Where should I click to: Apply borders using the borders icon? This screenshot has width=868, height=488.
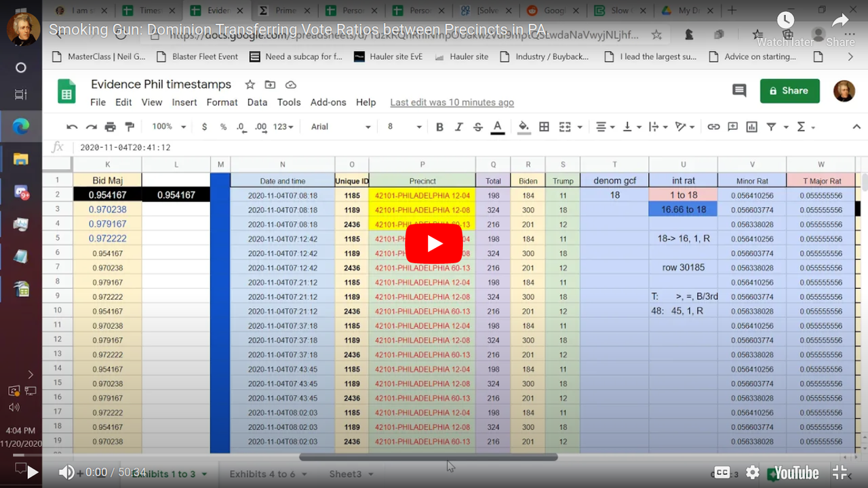(544, 127)
